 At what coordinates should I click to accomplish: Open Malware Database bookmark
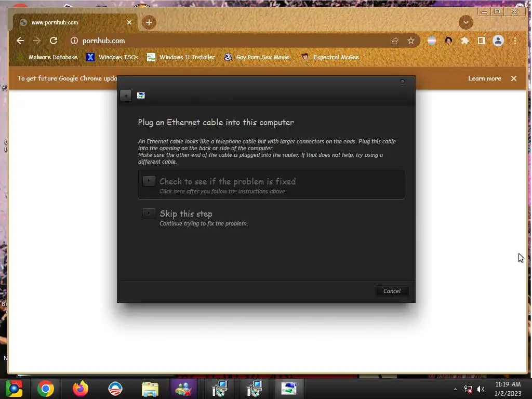48,57
